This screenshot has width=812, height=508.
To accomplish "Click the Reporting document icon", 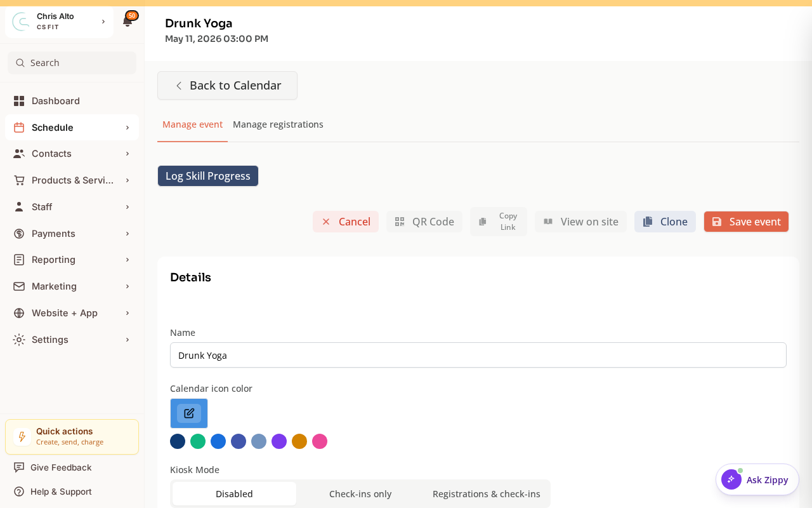I will (x=19, y=260).
